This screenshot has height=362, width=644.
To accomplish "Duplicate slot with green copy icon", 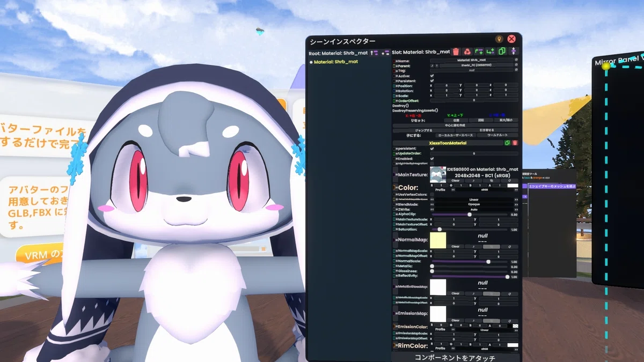I will 502,52.
